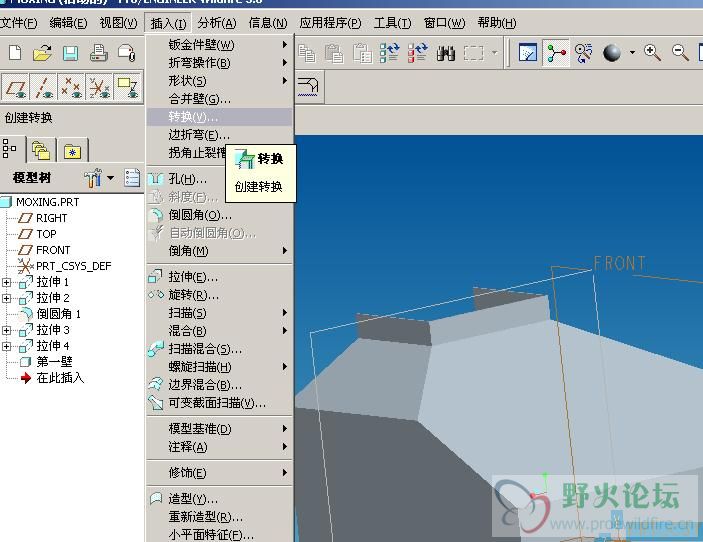The width and height of the screenshot is (703, 542).
Task: Choose 孔(H)... menu entry
Action: pyautogui.click(x=186, y=179)
